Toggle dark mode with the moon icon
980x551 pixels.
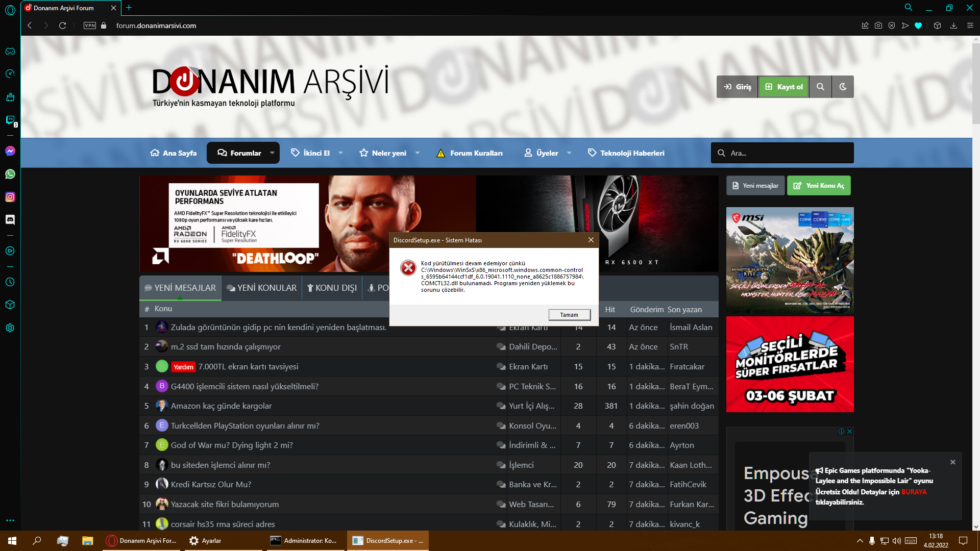pos(843,87)
